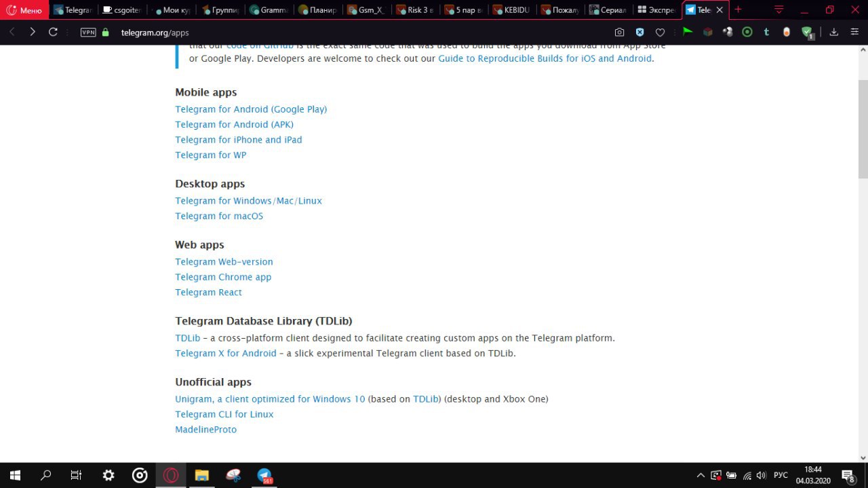Open the grey spheres extension icon
The height and width of the screenshot is (488, 868).
pos(728,31)
